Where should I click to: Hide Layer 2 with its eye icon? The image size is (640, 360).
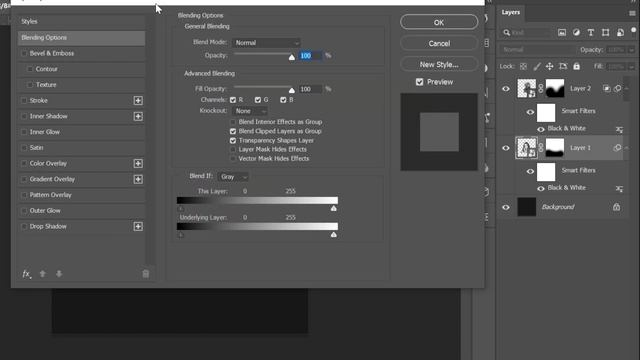click(506, 89)
